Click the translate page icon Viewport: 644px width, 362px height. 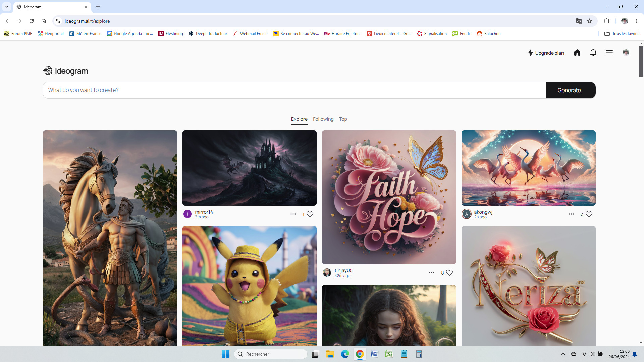click(x=579, y=21)
